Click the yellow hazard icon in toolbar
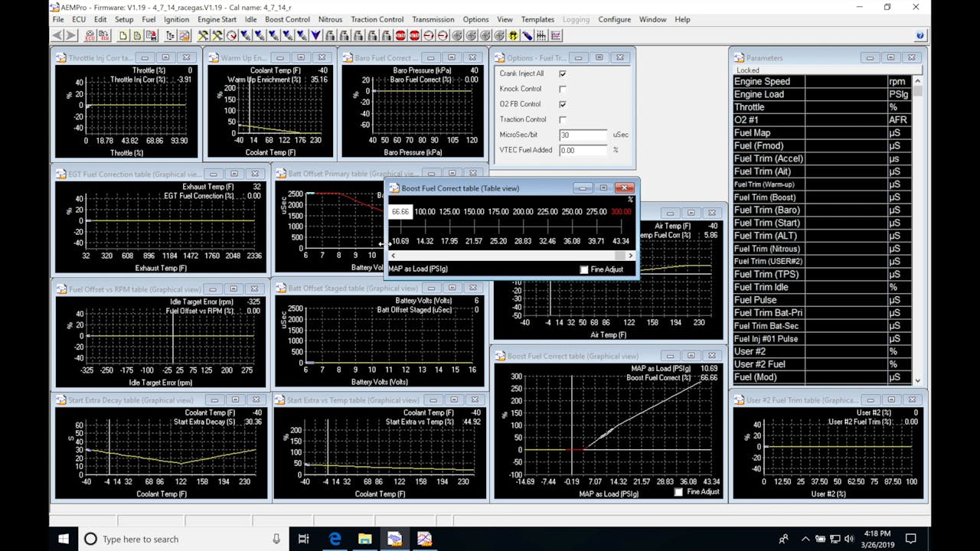This screenshot has width=980, height=551. tap(513, 35)
